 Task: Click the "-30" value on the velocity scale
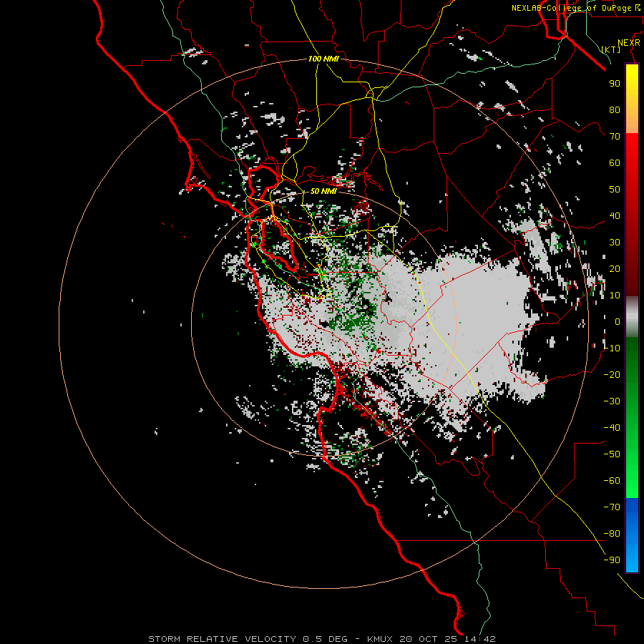[612, 401]
